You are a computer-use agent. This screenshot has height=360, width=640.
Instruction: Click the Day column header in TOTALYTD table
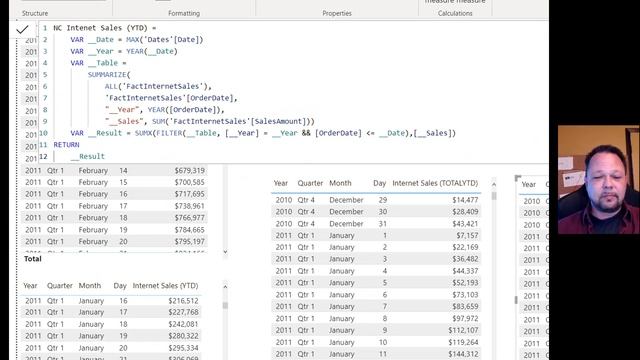pos(380,183)
